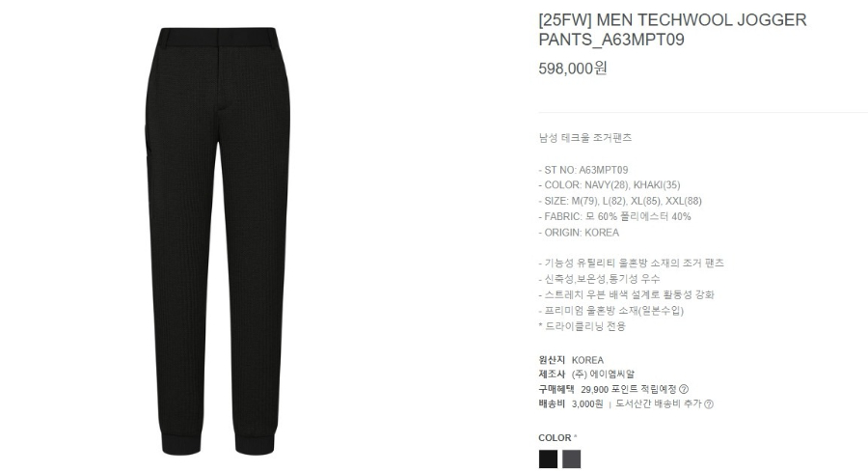Choose the dark gray color swatch

click(571, 458)
